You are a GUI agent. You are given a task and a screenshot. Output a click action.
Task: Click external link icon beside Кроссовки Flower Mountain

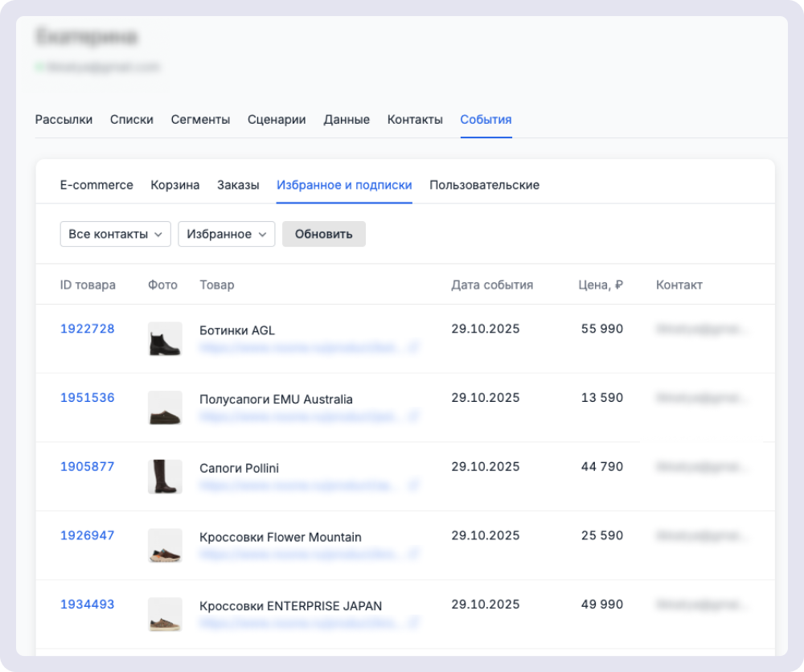point(415,555)
